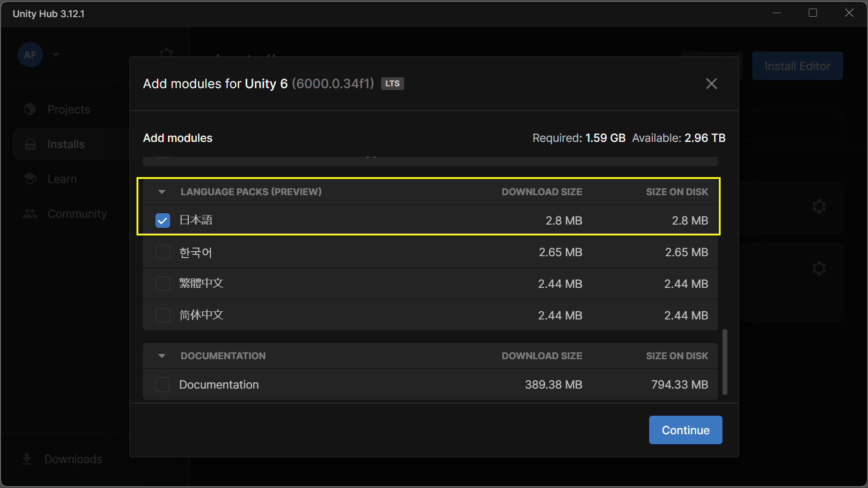Screen dimensions: 868x488
Task: Check the 繁體中文 language pack
Action: pos(163,284)
